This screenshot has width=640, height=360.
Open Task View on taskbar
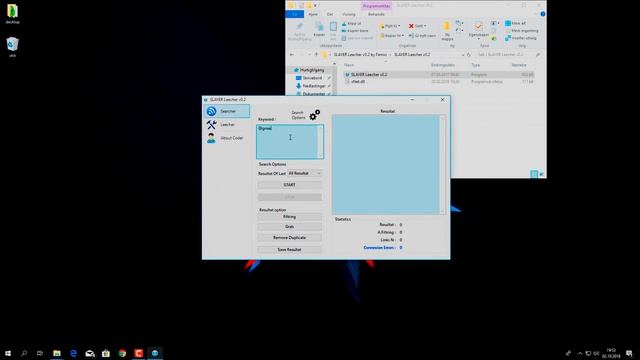40,353
